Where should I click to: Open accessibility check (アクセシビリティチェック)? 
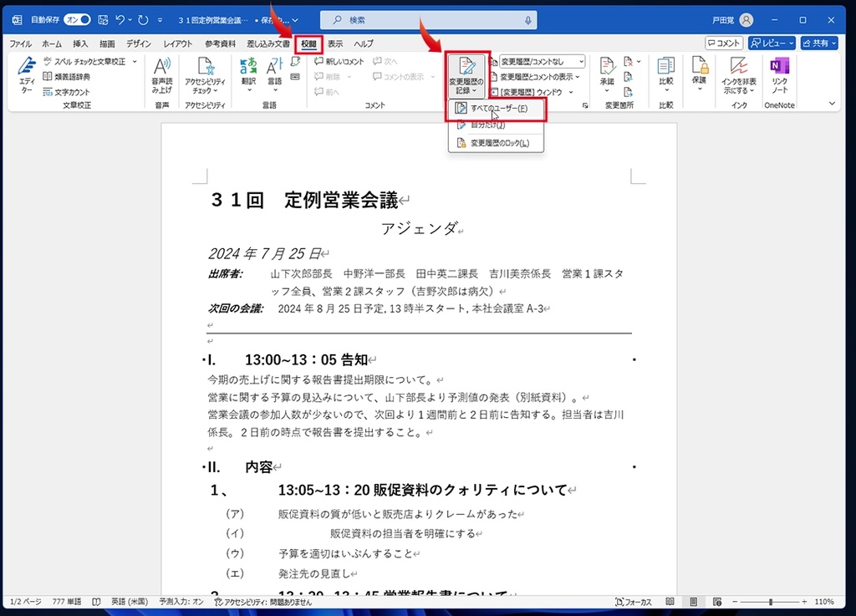point(205,74)
